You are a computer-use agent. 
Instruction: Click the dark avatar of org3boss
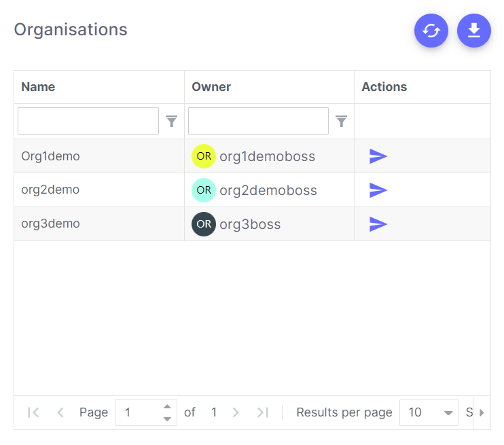pyautogui.click(x=204, y=224)
